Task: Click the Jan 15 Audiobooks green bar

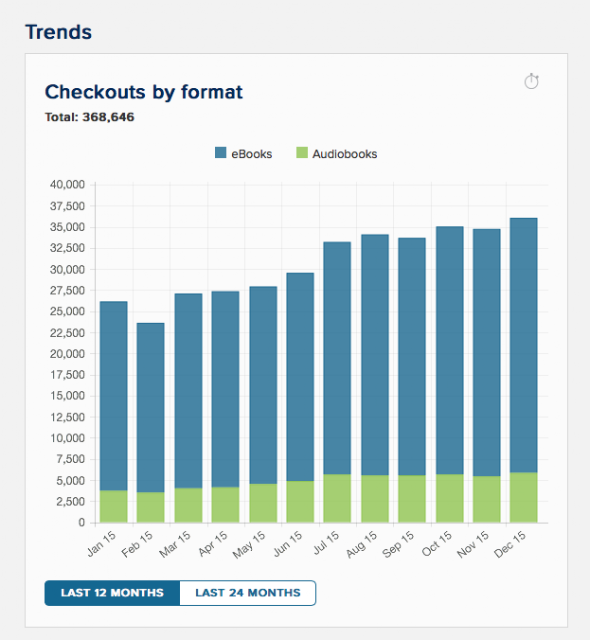Action: [x=113, y=506]
